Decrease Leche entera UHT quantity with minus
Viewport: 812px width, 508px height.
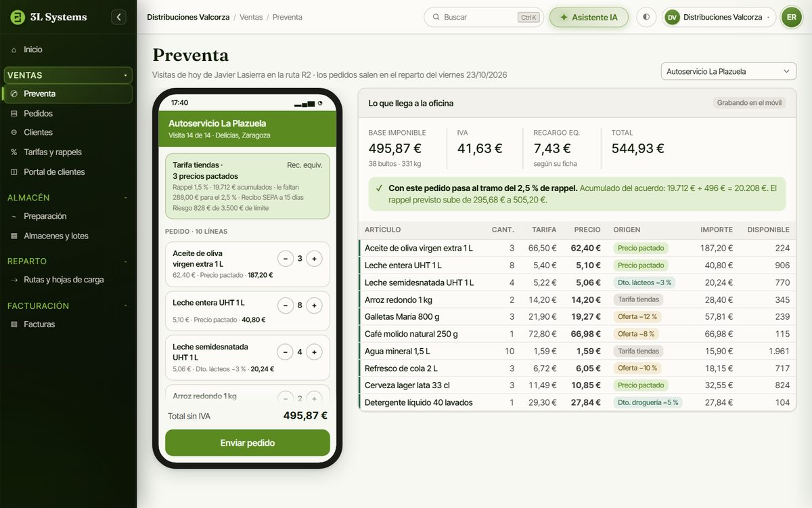[x=286, y=305]
